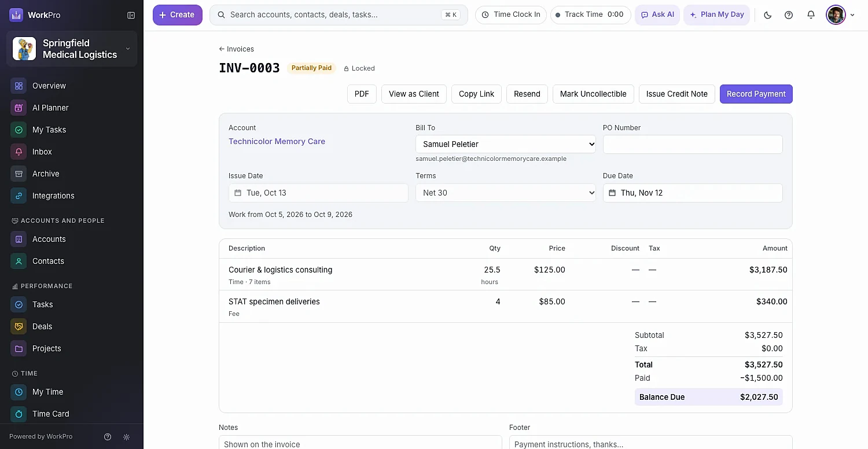Start the Track Time timer
The image size is (868, 449).
tap(590, 15)
